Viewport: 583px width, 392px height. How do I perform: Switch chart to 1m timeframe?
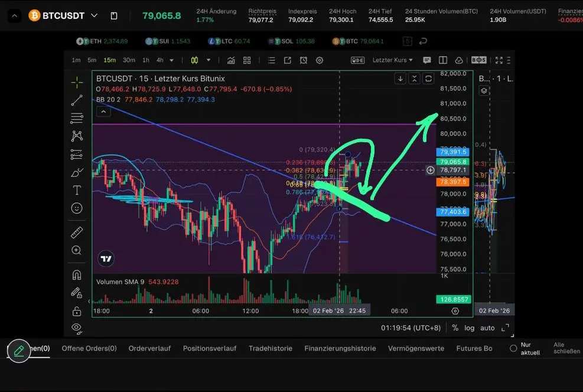[x=76, y=60]
